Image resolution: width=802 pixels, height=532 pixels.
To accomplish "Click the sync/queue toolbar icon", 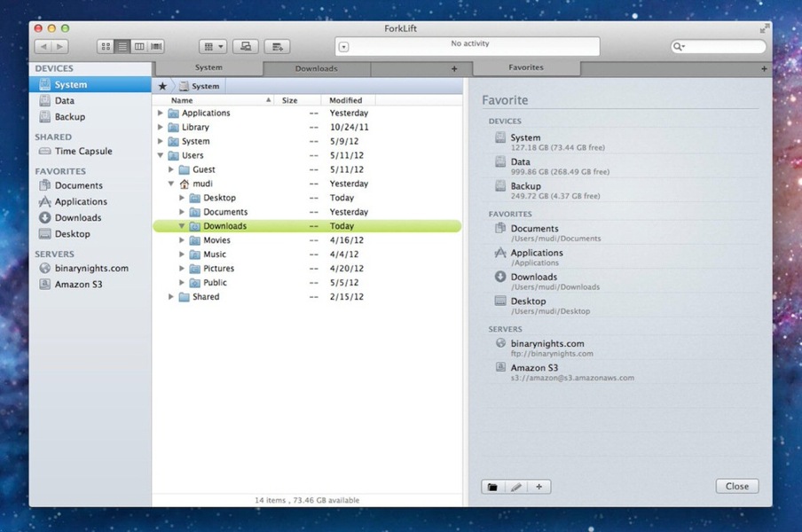I will click(277, 46).
